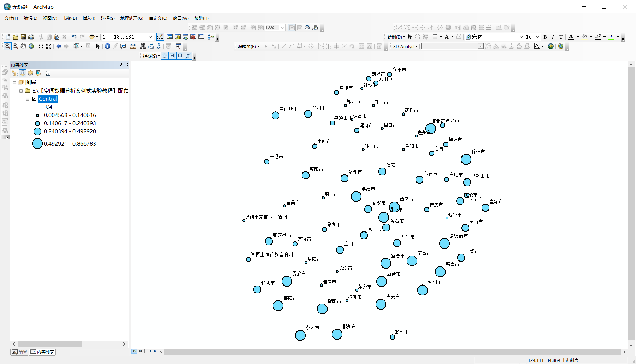Open ArcScene from 3D Analyst toolbar
Viewport: 636px width, 364px height.
[x=551, y=46]
